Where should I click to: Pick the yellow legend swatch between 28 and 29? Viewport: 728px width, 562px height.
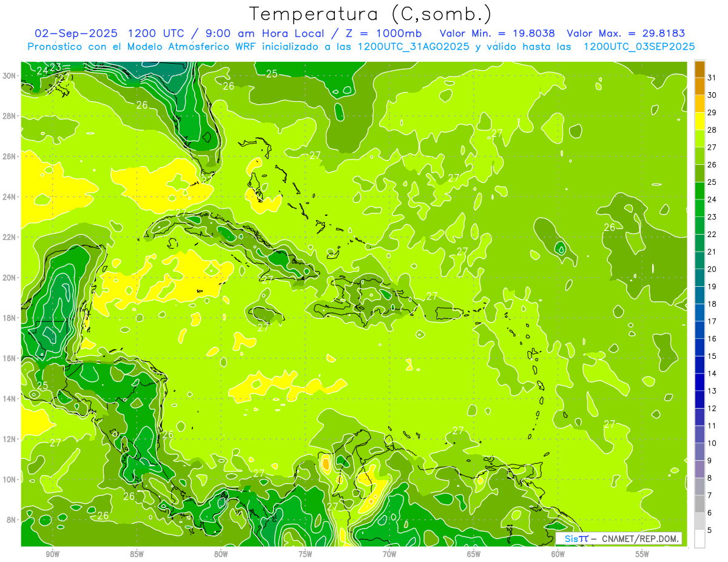point(699,121)
